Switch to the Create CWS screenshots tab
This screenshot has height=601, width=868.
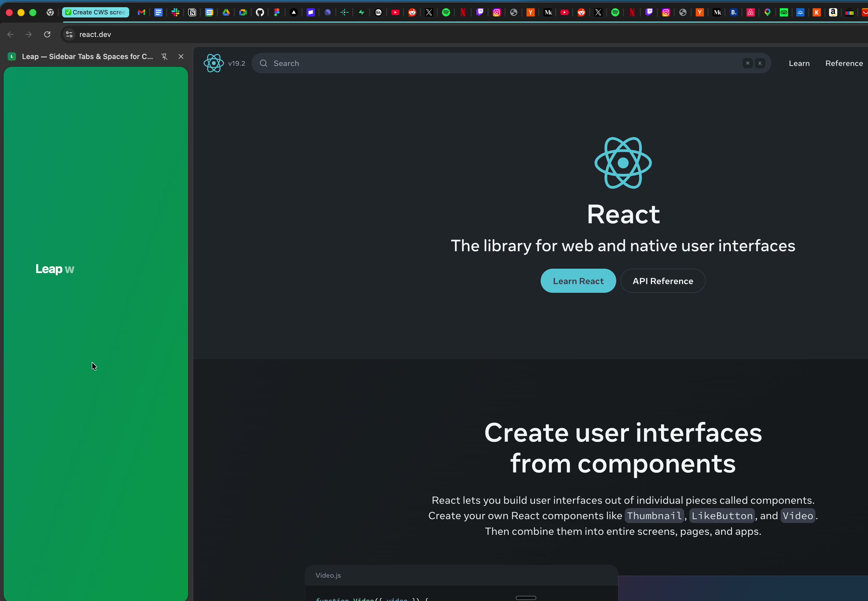point(96,13)
